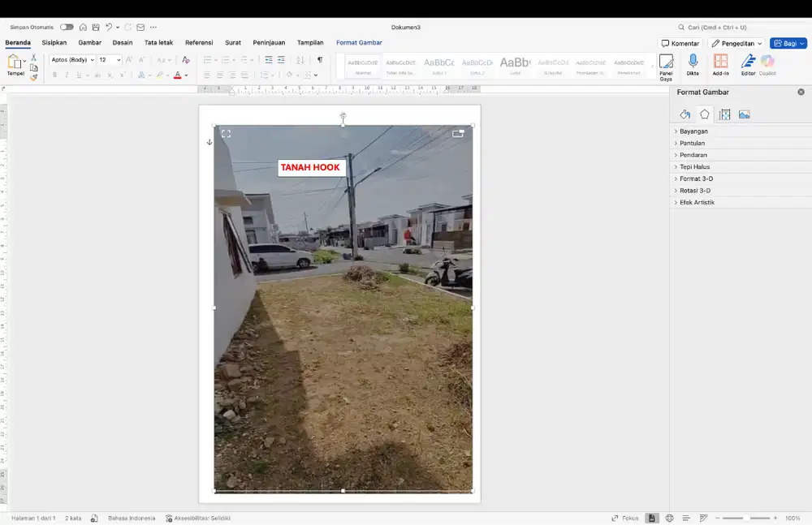Open the Format Gambar ribbon tab

click(x=359, y=43)
